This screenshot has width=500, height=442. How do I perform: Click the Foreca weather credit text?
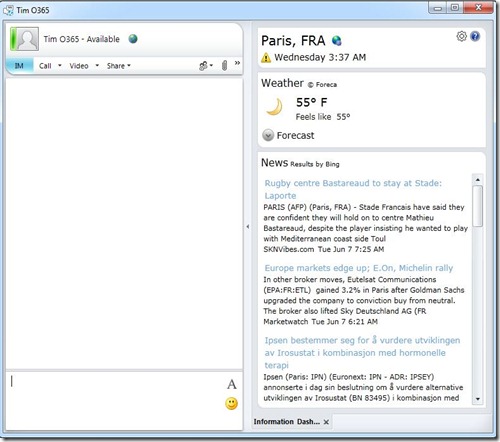(x=322, y=85)
